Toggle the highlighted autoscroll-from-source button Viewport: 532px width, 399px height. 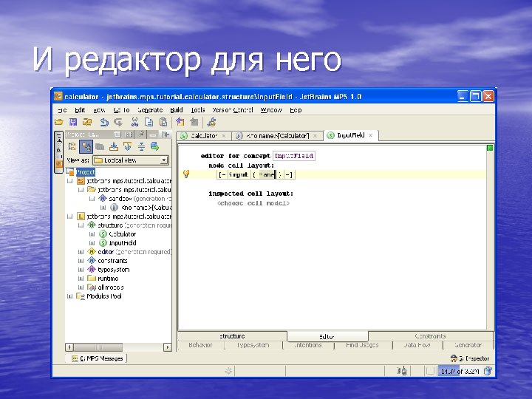[86, 146]
